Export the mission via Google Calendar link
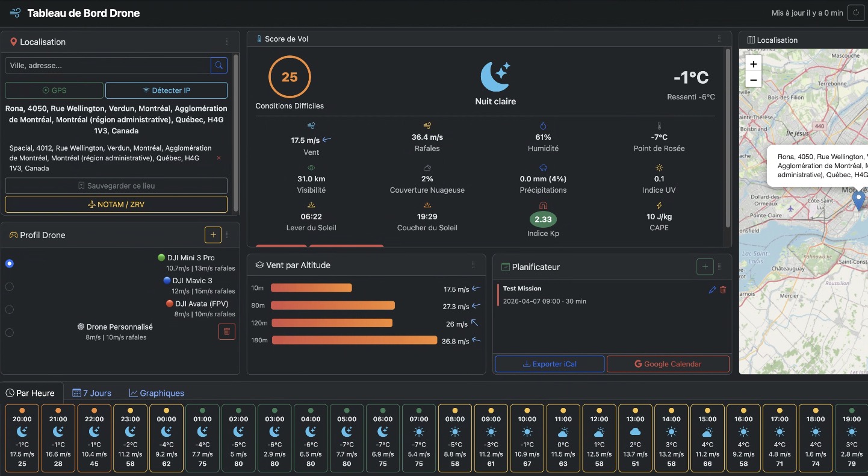The height and width of the screenshot is (476, 868). point(668,363)
